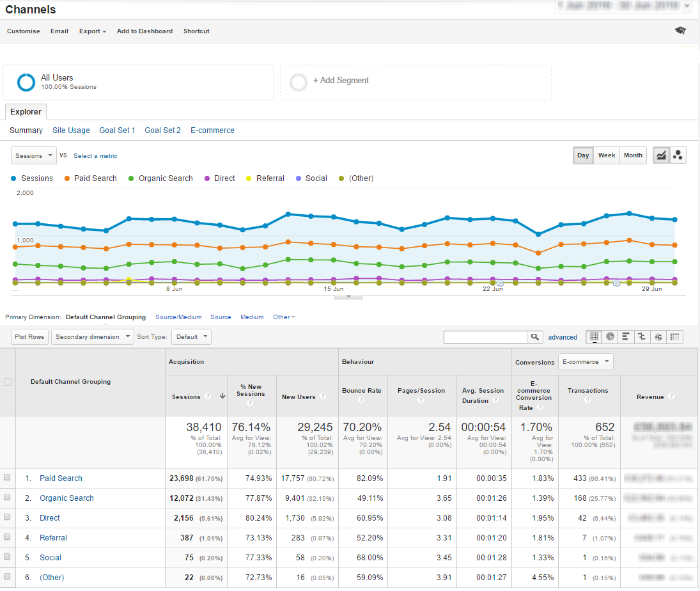Click the advanced filter link
The height and width of the screenshot is (591, 700).
point(563,337)
